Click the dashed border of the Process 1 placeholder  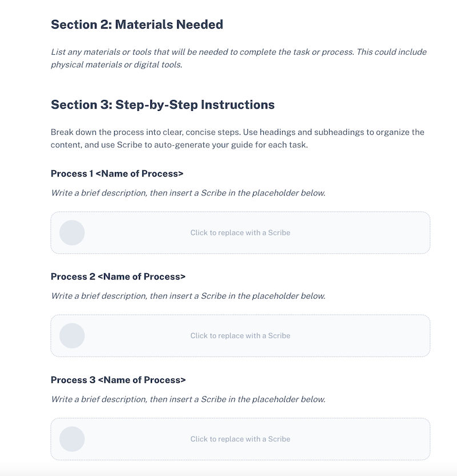coord(240,213)
